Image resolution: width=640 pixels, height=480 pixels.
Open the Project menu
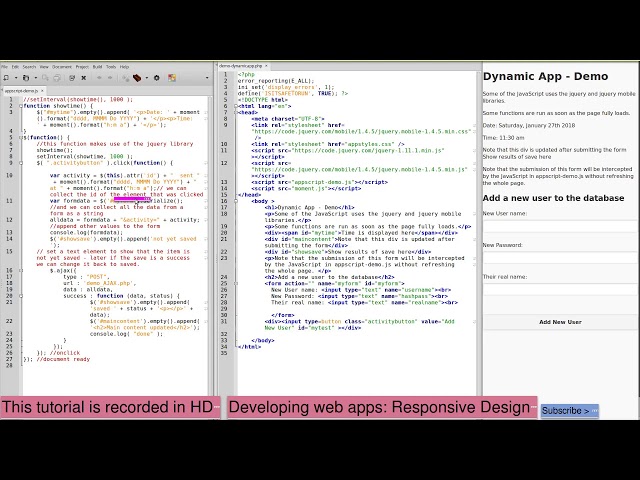(x=82, y=67)
